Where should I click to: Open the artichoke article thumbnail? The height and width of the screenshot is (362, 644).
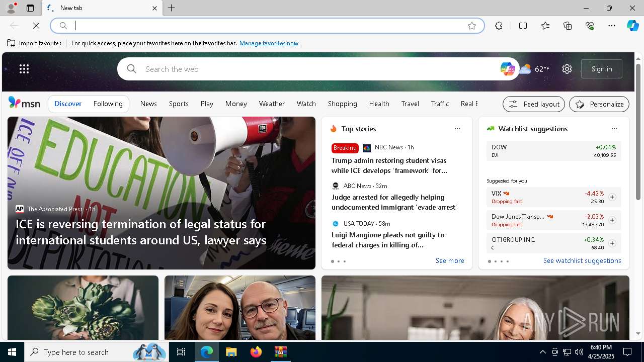83,308
